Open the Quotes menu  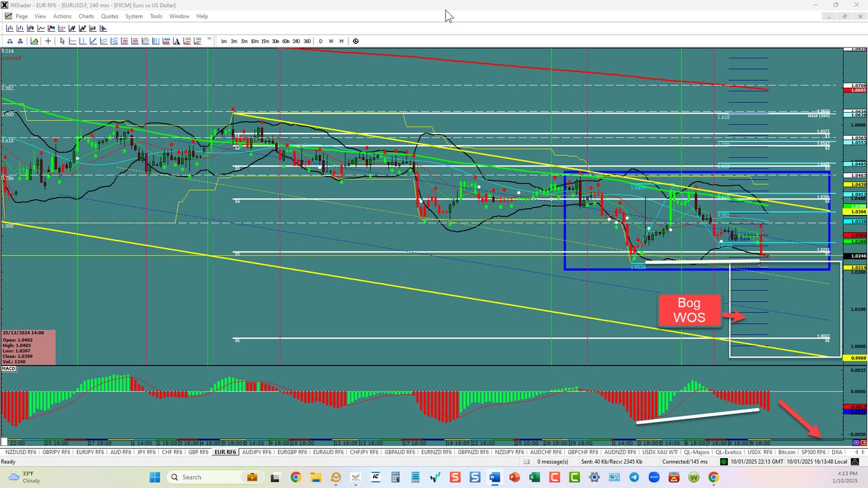pyautogui.click(x=109, y=16)
